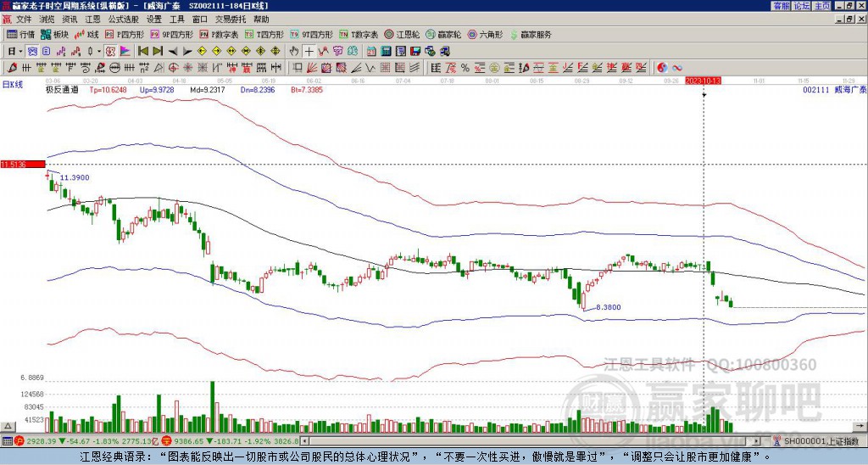The image size is (868, 465).
Task: Open the 江恩轮 Gann wheel
Action: [402, 34]
